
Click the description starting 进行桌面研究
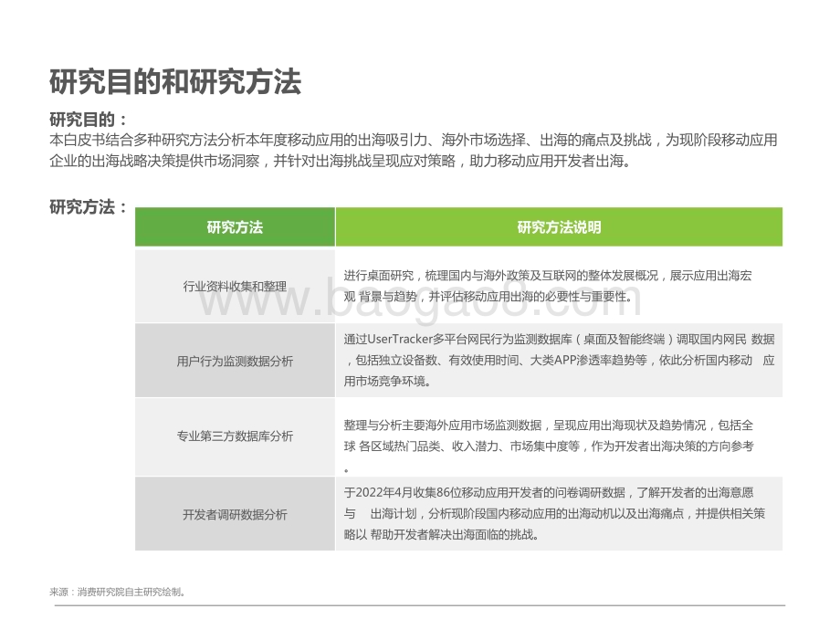(548, 286)
